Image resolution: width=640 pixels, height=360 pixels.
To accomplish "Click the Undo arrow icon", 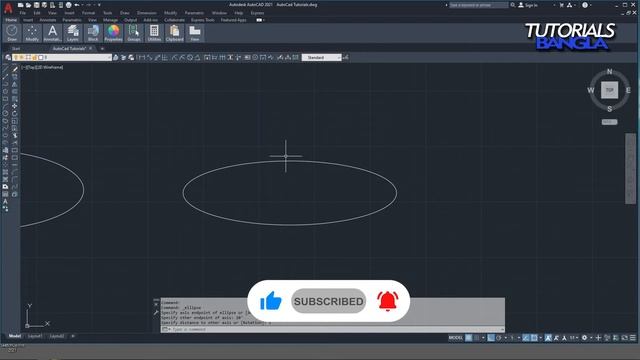I will (x=77, y=5).
